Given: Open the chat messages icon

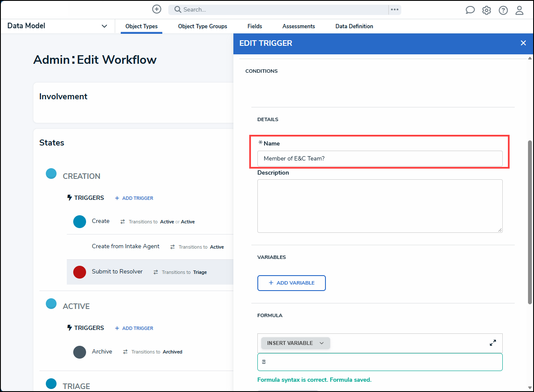Looking at the screenshot, I should point(470,10).
